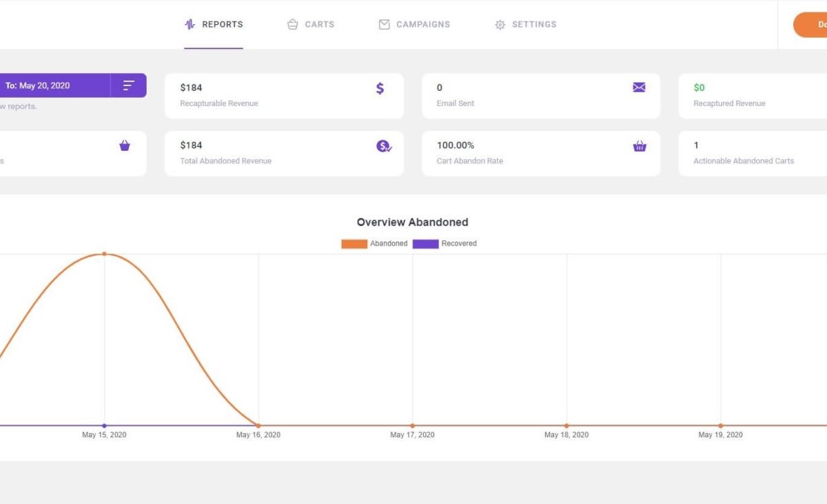827x504 pixels.
Task: Go to the Campaigns tab
Action: 422,25
